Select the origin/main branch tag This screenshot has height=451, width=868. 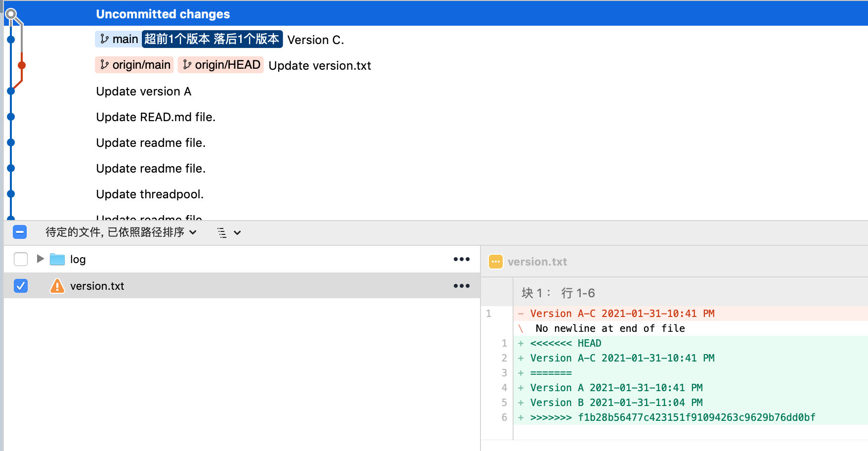[134, 65]
